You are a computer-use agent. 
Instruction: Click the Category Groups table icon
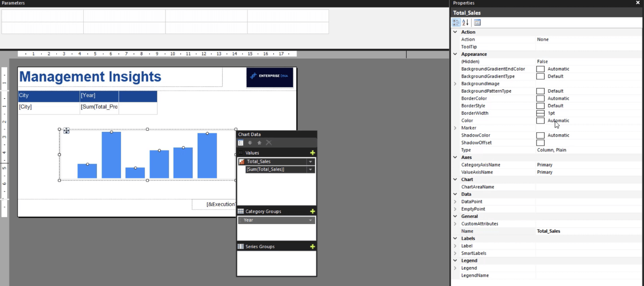[241, 211]
